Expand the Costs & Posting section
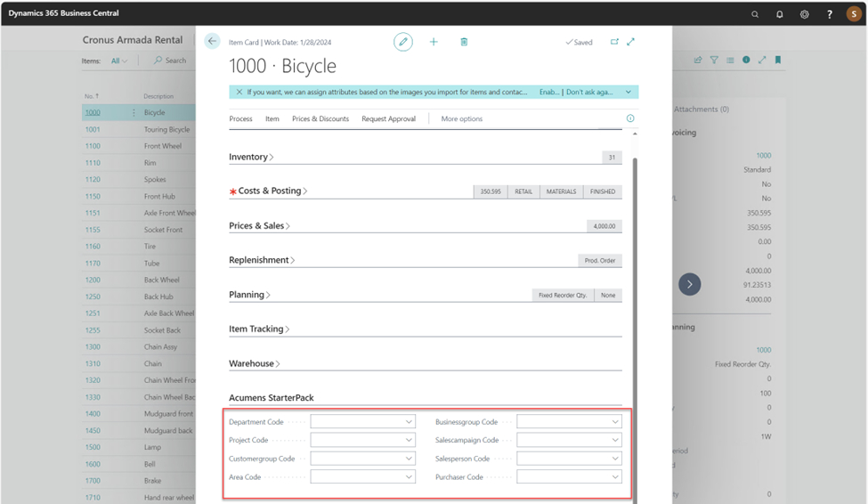868x504 pixels. tap(272, 191)
